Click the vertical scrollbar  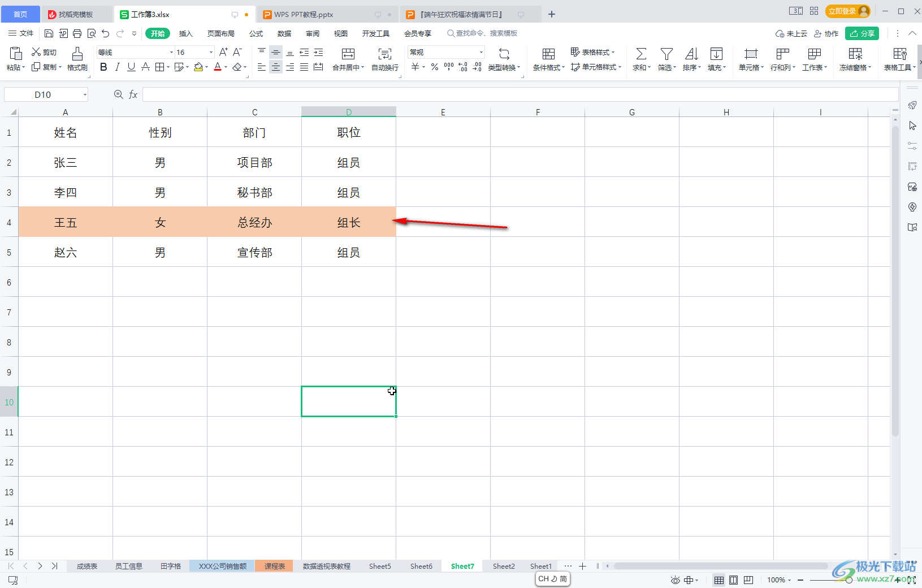895,281
